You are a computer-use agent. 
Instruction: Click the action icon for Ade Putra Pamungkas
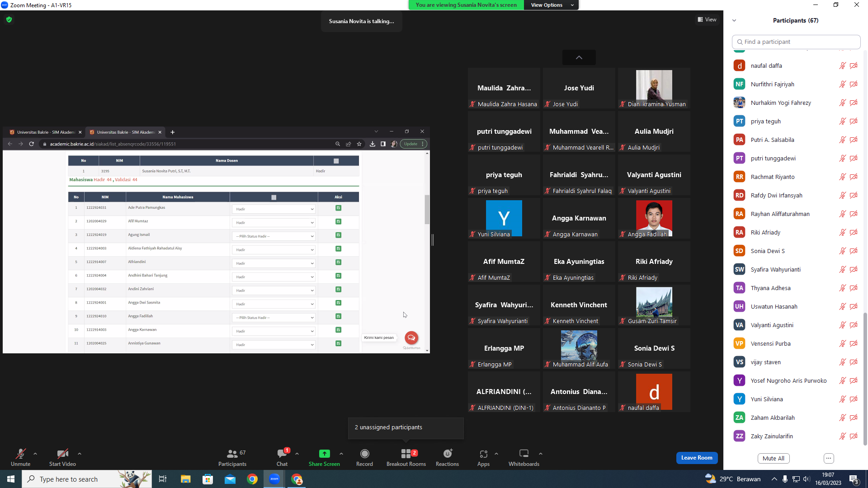[x=339, y=208]
